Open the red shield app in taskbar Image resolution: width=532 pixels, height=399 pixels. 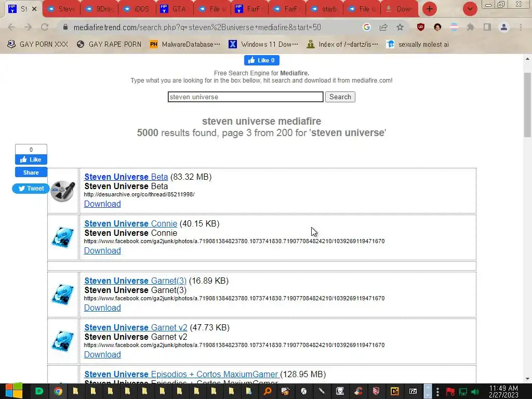(x=376, y=391)
